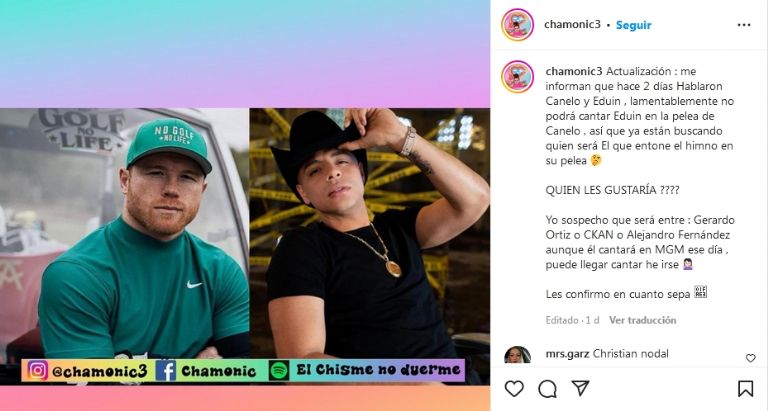768x411 pixels.
Task: Like the post with the heart icon
Action: point(514,389)
